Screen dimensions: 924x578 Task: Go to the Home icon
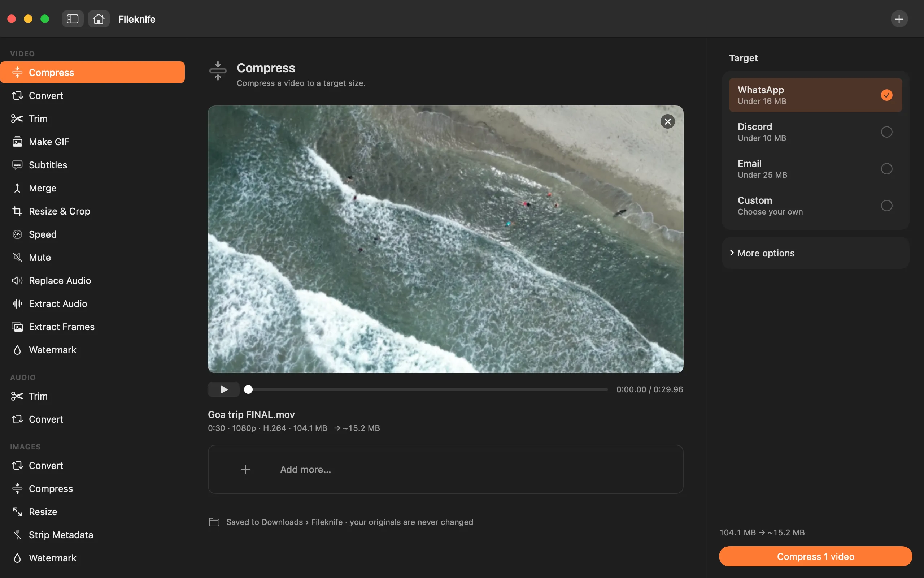coord(99,19)
